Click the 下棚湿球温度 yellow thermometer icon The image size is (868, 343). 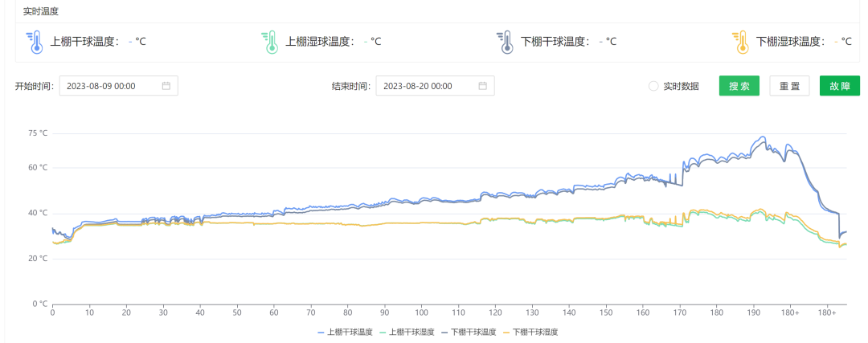740,42
